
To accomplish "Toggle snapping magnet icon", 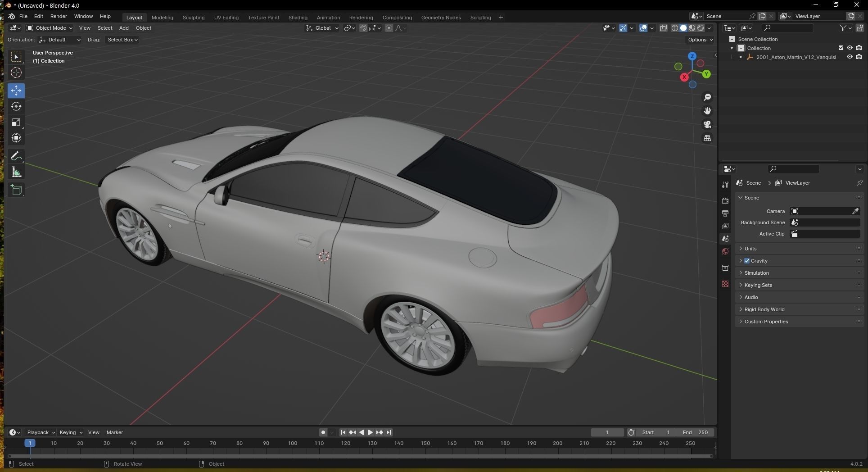I will (x=363, y=28).
